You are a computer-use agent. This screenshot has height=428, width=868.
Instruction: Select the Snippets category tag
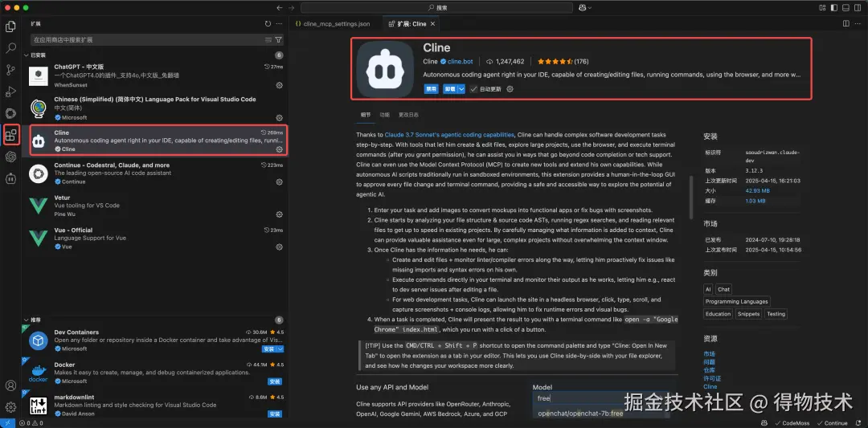(748, 313)
